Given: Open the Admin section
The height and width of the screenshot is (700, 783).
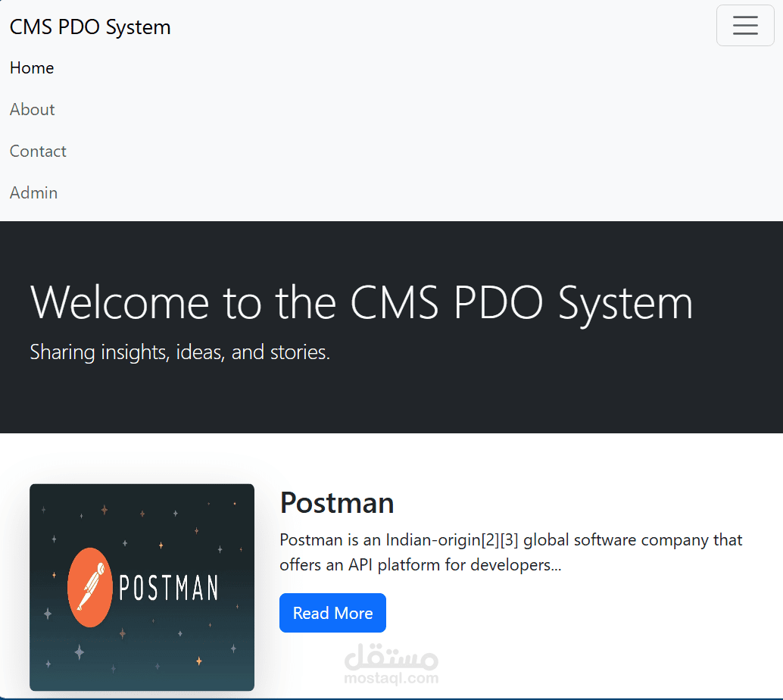Looking at the screenshot, I should [33, 193].
